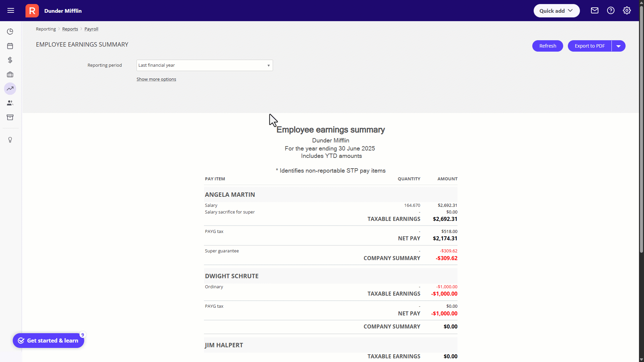This screenshot has width=644, height=362.
Task: Open the calendar sidebar icon
Action: click(x=10, y=46)
